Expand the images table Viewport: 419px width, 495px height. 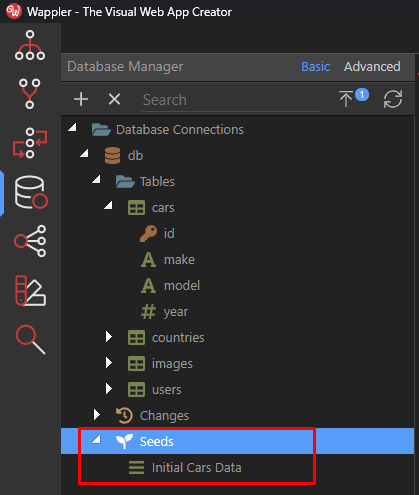[x=109, y=363]
